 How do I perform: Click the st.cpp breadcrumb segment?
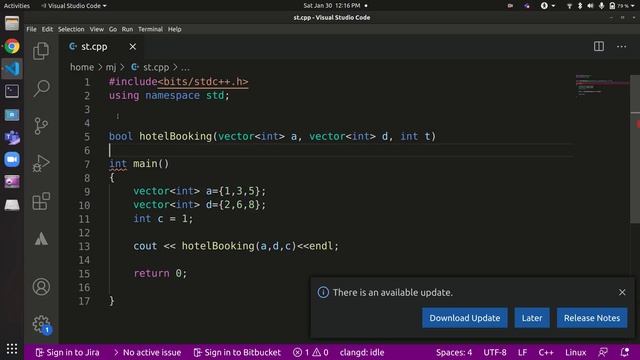point(150,67)
